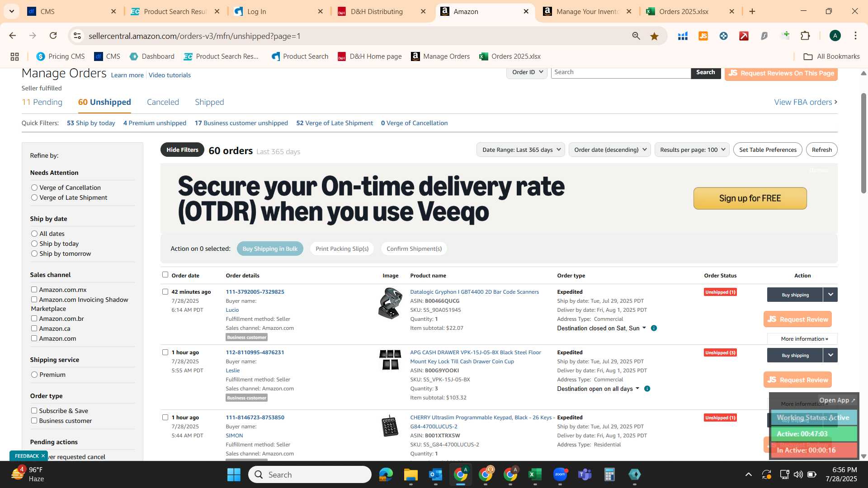Open File Explorer from the taskbar
The image size is (868, 488).
coord(410,474)
